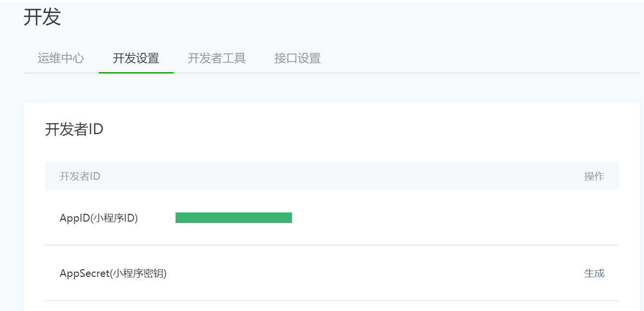
Task: Click the large 开发者ID section title
Action: tap(74, 129)
